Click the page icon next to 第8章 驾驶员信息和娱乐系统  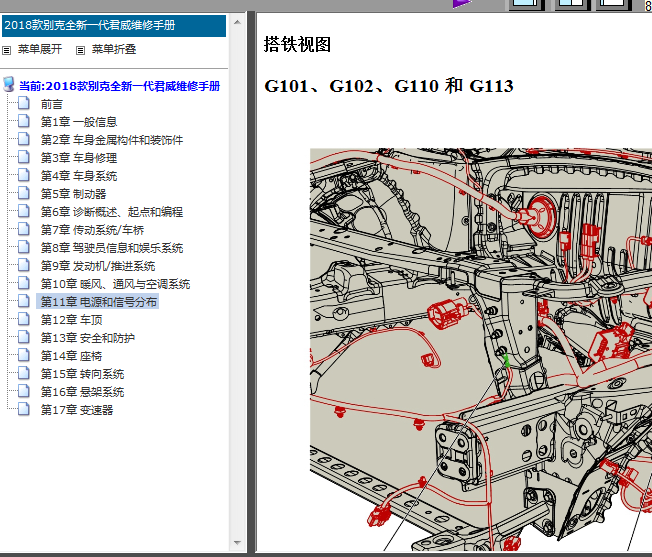tap(24, 247)
